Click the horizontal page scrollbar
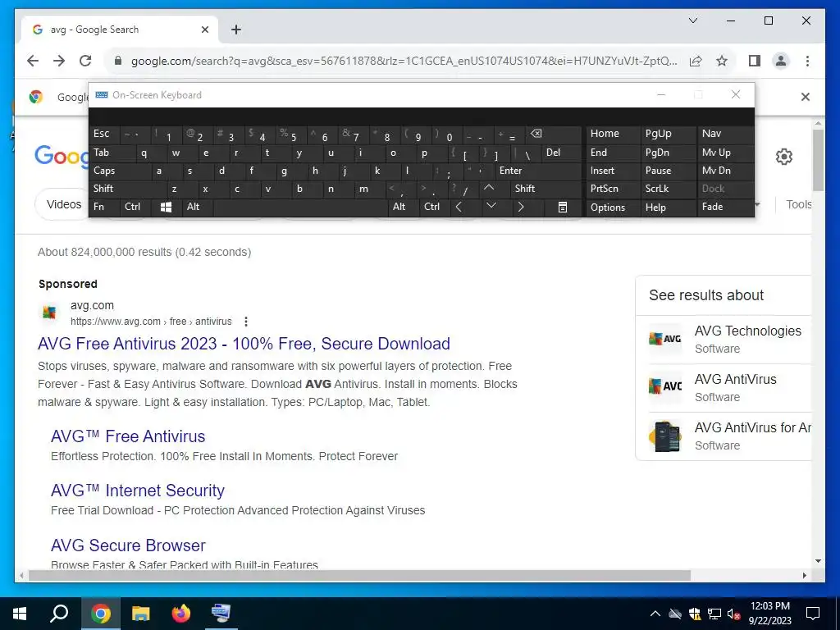The height and width of the screenshot is (630, 840). coord(359,575)
